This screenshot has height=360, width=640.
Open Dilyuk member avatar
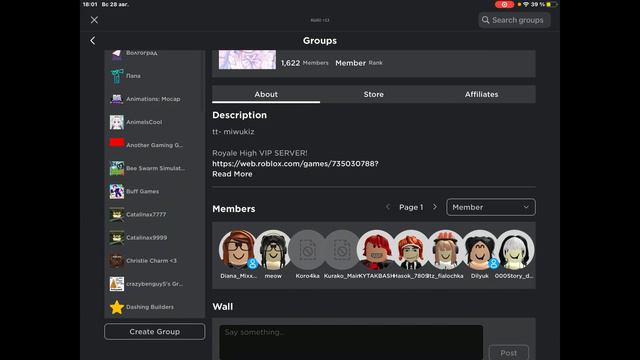[x=480, y=250]
